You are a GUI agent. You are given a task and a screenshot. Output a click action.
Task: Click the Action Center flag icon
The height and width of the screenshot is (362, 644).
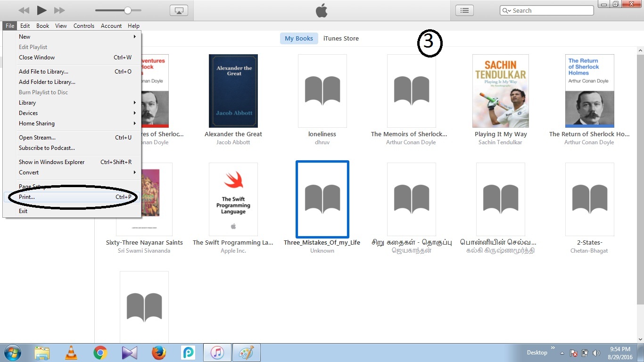tap(574, 353)
